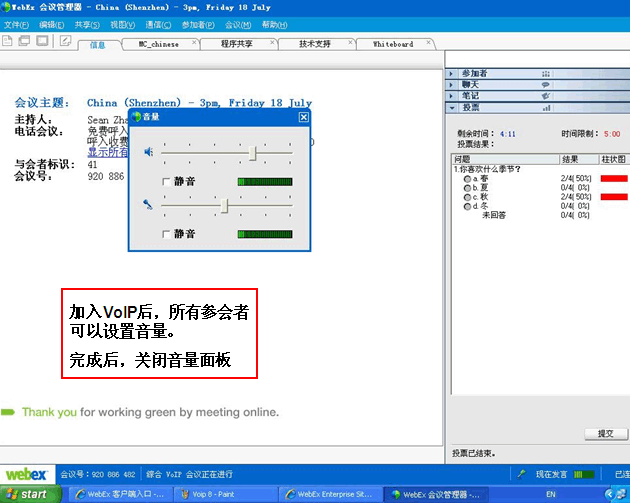Switch to the 信息 tab
The width and height of the screenshot is (630, 503).
pos(98,45)
